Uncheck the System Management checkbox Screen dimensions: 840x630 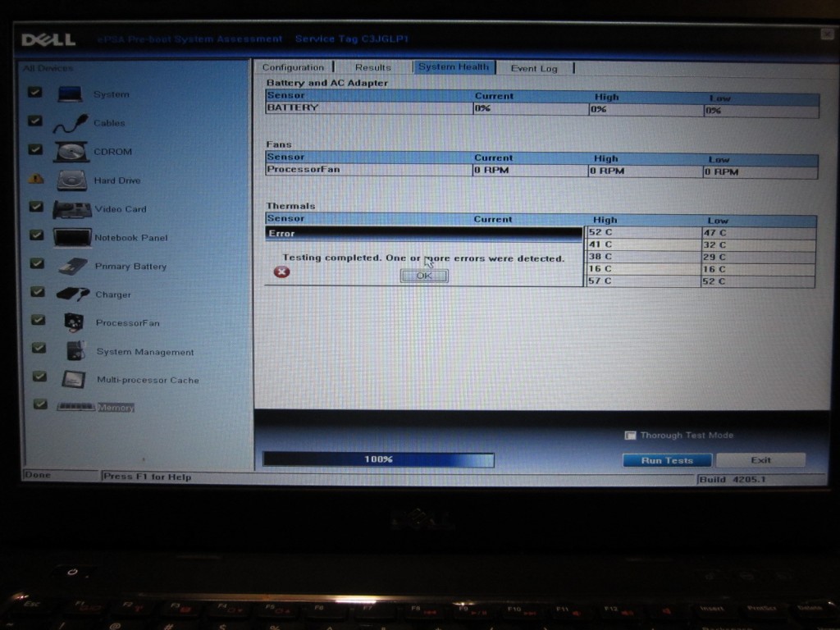pyautogui.click(x=39, y=348)
